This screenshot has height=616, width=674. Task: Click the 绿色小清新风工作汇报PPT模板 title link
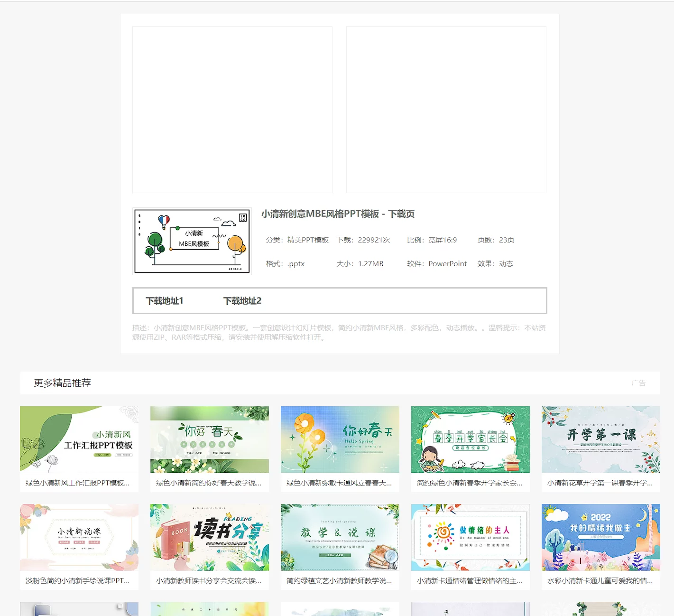pyautogui.click(x=77, y=483)
